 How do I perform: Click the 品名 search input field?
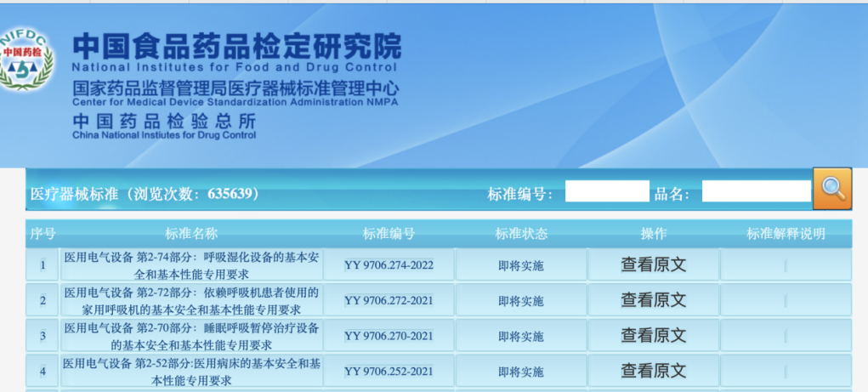tap(756, 191)
